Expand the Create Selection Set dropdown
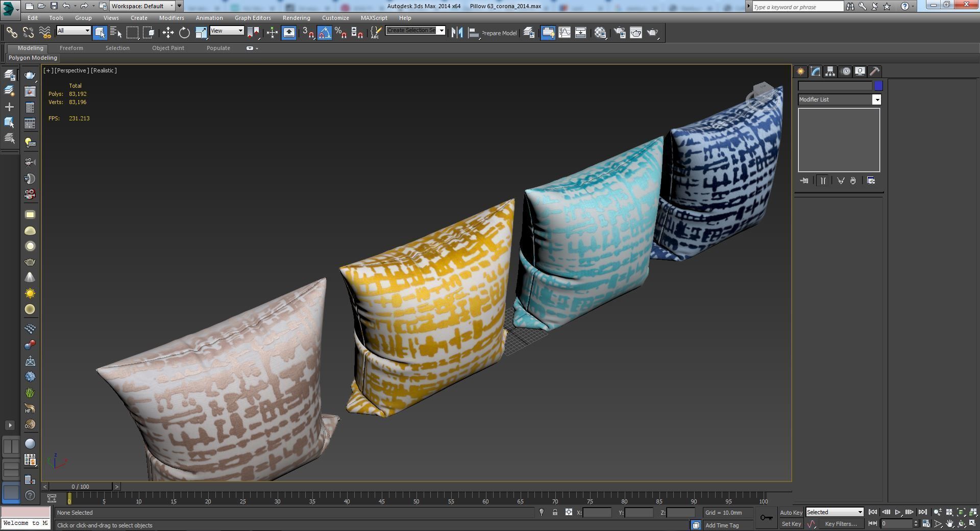Image resolution: width=980 pixels, height=531 pixels. pyautogui.click(x=442, y=31)
